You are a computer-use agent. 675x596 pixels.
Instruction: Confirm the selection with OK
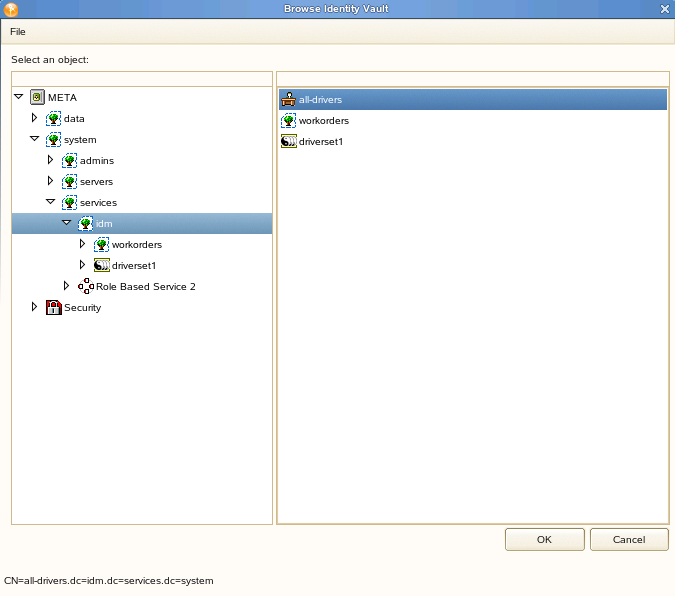pos(545,540)
